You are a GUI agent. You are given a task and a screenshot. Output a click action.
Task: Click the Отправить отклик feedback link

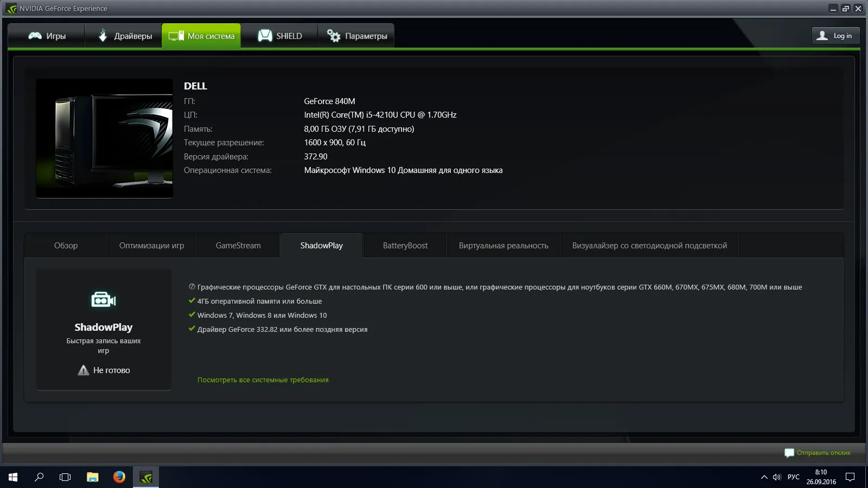[x=824, y=453]
